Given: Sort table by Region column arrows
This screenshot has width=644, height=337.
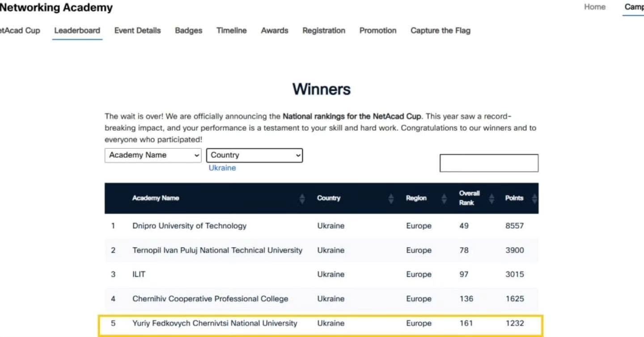Looking at the screenshot, I should 444,198.
